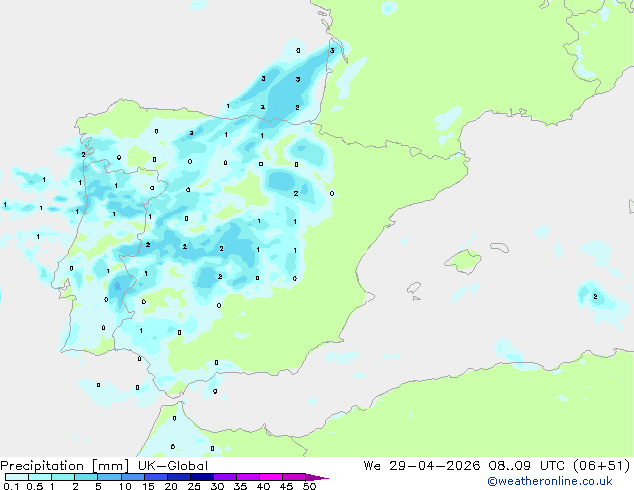Click the '30' legend scale label
This screenshot has height=490, width=634.
tap(217, 486)
